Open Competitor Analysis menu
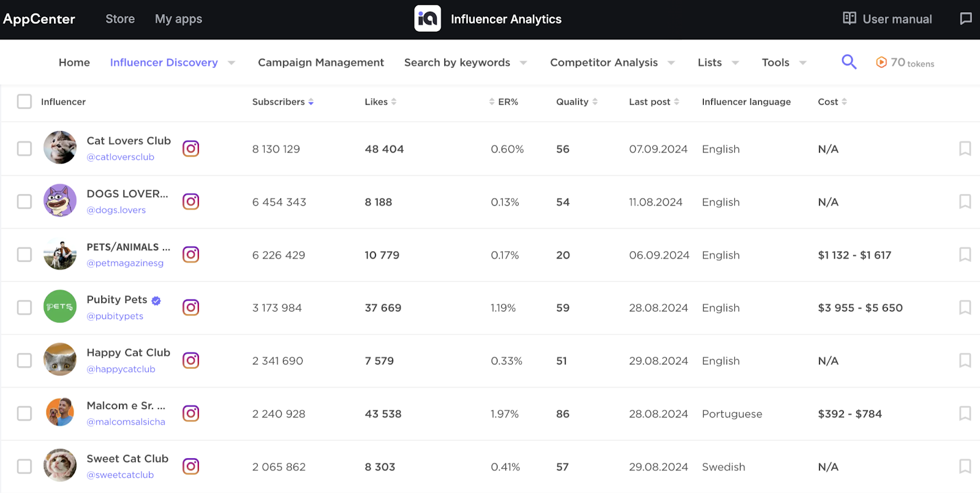980x493 pixels. (x=604, y=62)
